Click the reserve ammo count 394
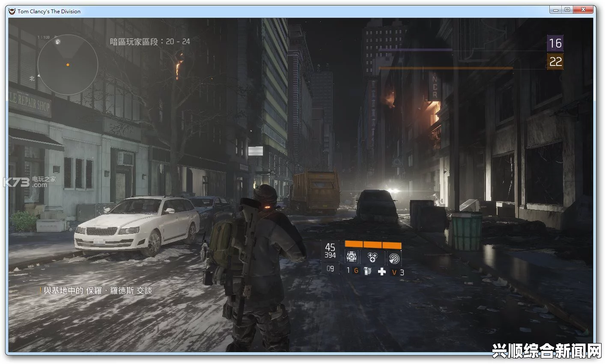The width and height of the screenshot is (605, 364). [x=330, y=255]
